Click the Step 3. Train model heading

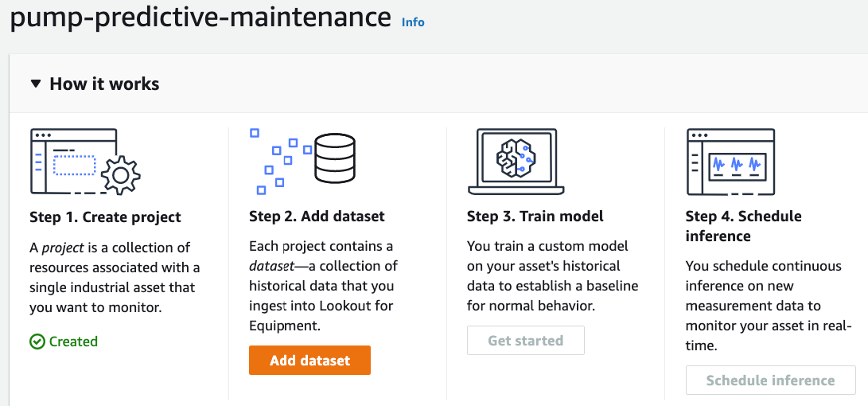click(x=535, y=217)
